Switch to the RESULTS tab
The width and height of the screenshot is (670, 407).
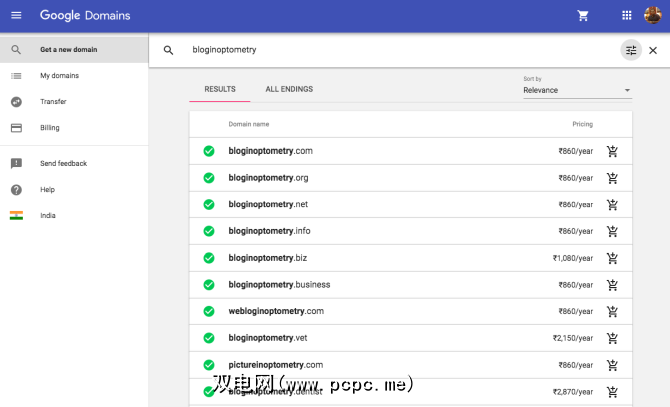point(220,89)
